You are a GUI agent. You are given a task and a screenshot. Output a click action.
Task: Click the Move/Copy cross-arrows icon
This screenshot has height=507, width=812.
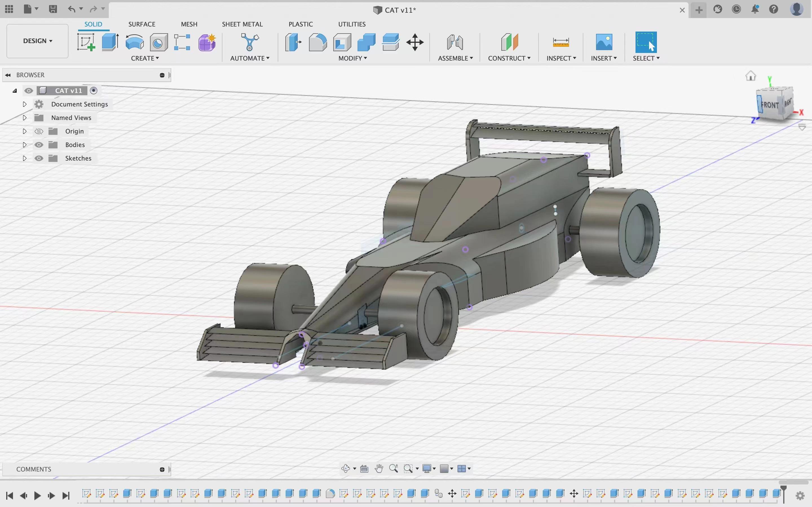coord(415,42)
